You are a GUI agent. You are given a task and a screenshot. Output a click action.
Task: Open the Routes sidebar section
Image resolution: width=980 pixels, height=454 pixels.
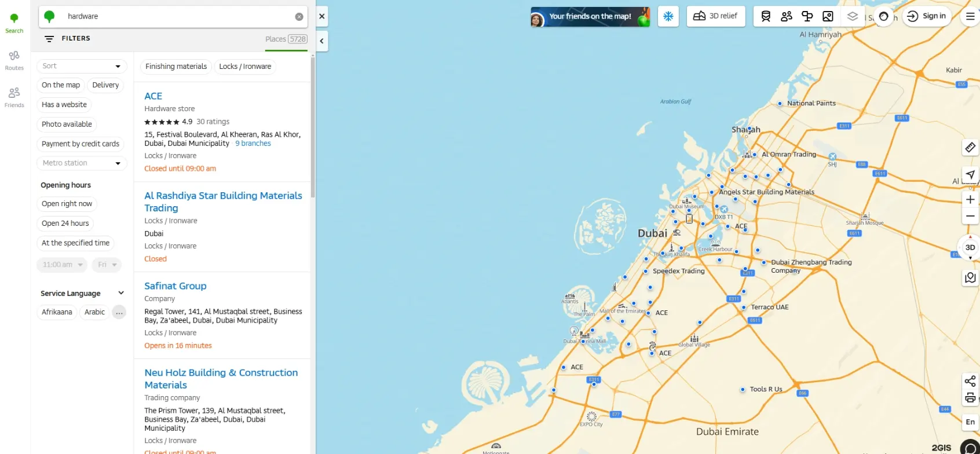coord(14,60)
